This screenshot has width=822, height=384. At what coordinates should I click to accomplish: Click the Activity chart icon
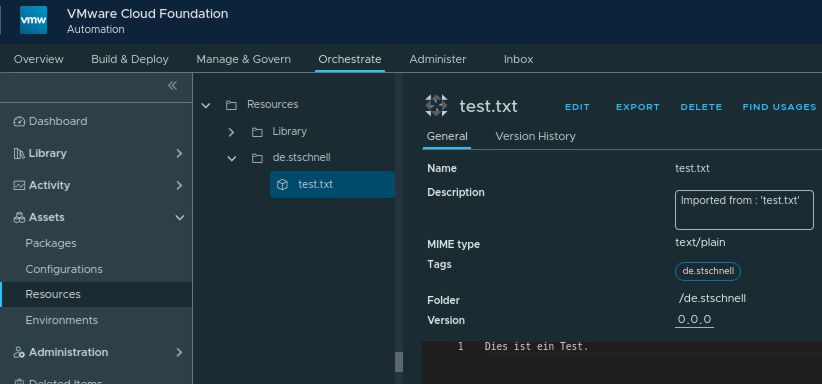coord(19,185)
